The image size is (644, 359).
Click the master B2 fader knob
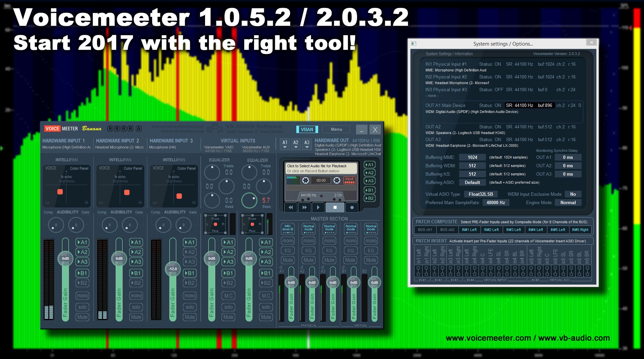(x=374, y=283)
